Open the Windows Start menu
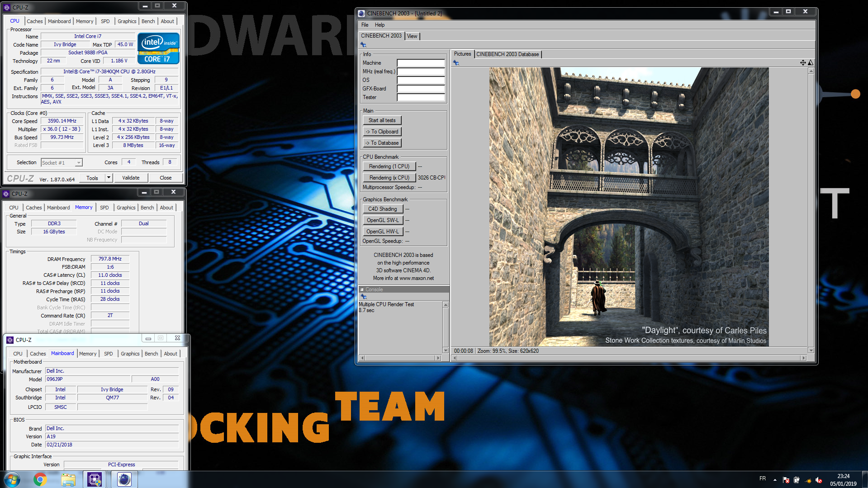The width and height of the screenshot is (868, 488). (x=12, y=479)
